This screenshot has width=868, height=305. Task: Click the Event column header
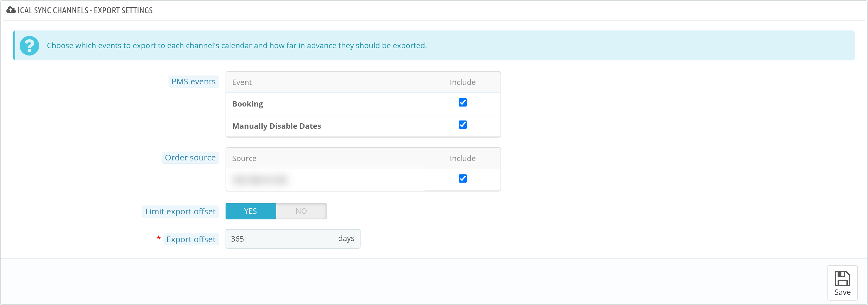pos(242,82)
